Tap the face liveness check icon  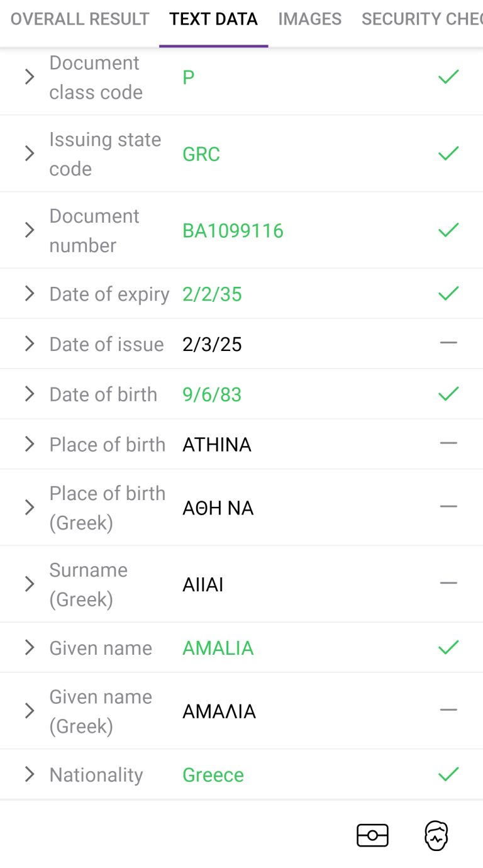coord(436,836)
